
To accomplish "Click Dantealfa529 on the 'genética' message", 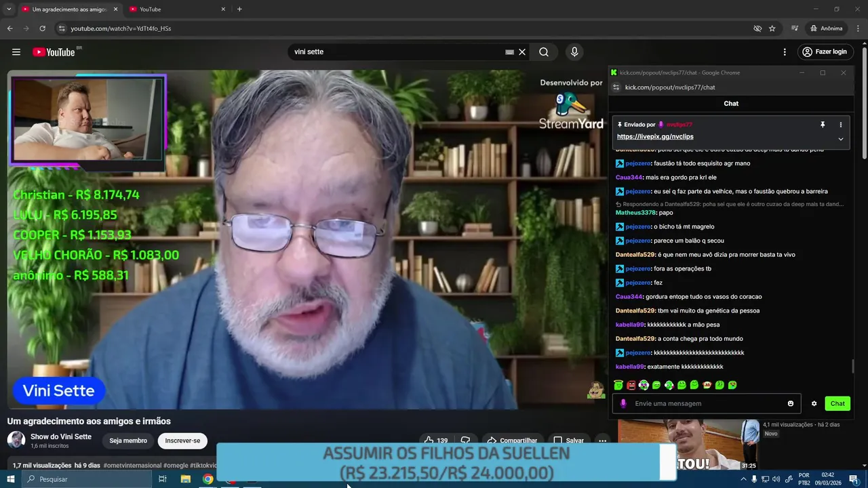I will pyautogui.click(x=635, y=310).
